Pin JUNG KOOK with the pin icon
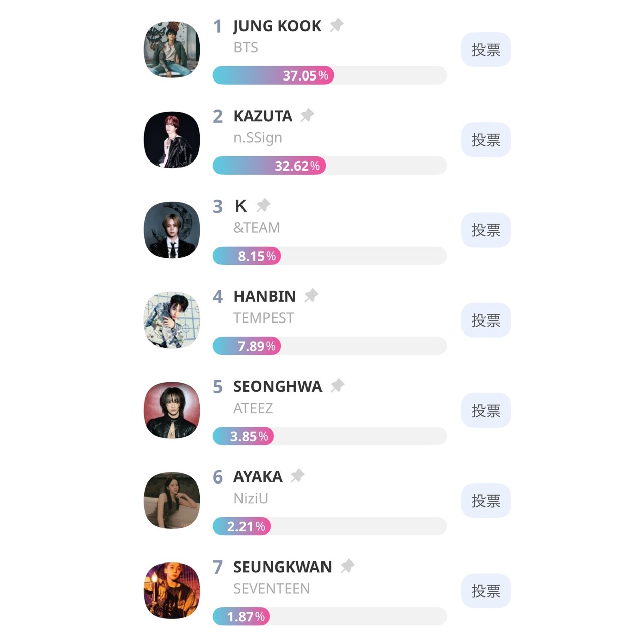Screen dimensions: 644x644 (x=336, y=25)
